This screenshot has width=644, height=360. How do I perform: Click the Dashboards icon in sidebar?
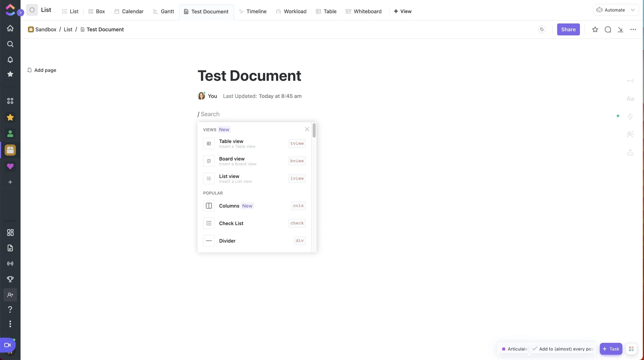(x=10, y=233)
